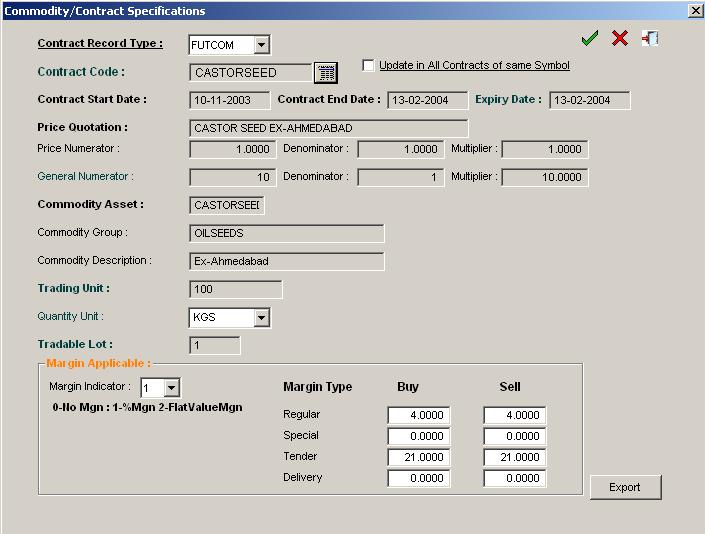
Task: Focus the Tender Sell margin field
Action: point(514,457)
